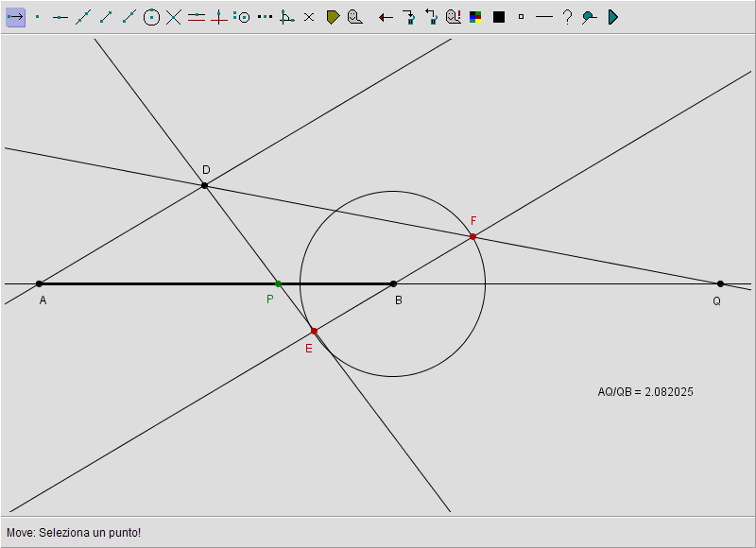The image size is (756, 548).
Task: Select the Parallel line tool
Action: pyautogui.click(x=197, y=17)
